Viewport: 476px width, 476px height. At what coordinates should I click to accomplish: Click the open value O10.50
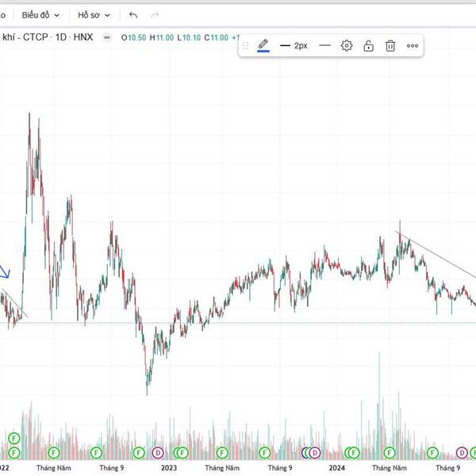tap(133, 37)
